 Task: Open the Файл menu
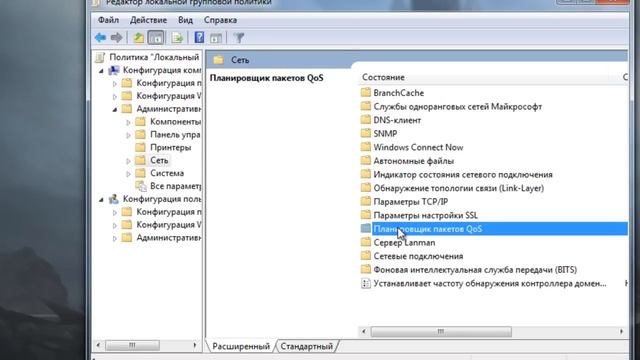tap(108, 20)
